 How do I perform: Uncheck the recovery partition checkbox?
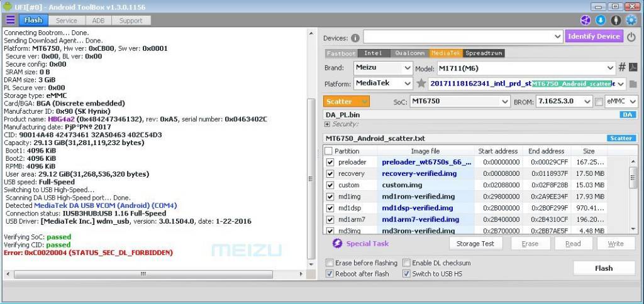click(x=330, y=174)
